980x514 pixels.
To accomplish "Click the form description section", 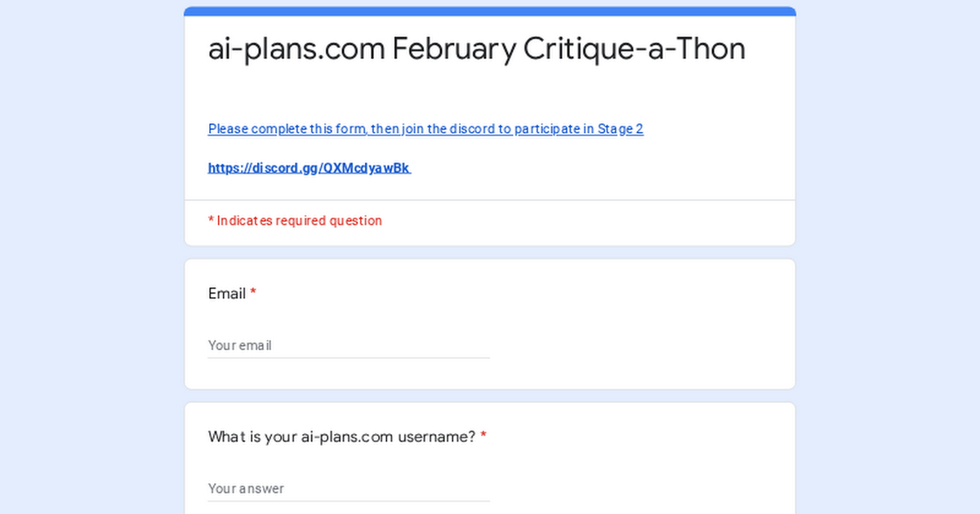I will click(489, 147).
